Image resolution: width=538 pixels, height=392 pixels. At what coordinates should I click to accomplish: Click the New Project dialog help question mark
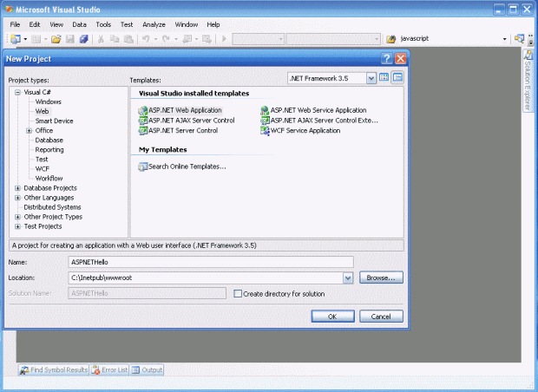coord(386,59)
